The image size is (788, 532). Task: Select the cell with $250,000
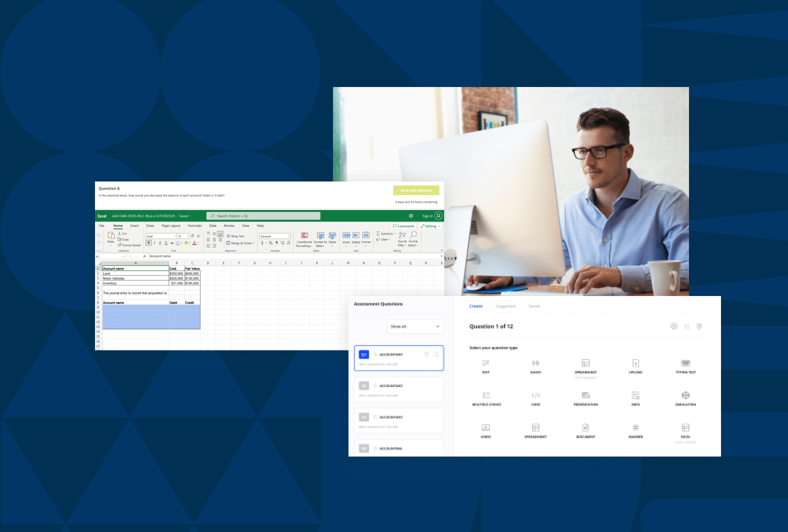[176, 273]
